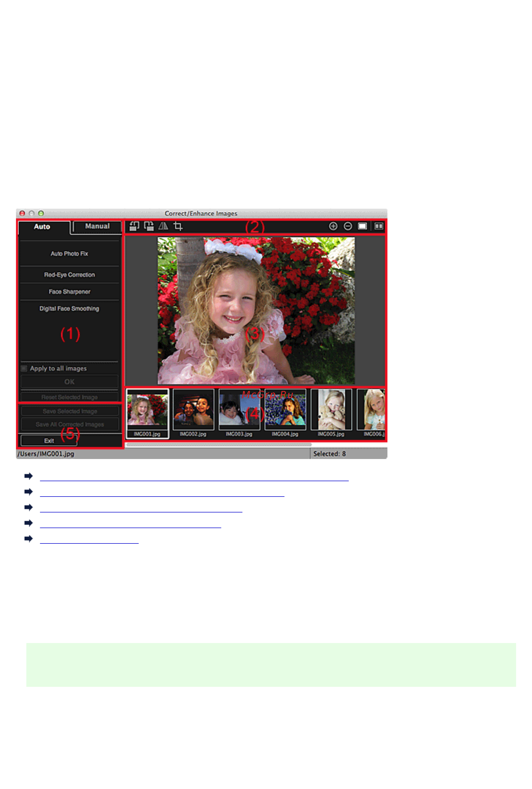This screenshot has width=532, height=789.
Task: Click the Exit button
Action: point(49,441)
